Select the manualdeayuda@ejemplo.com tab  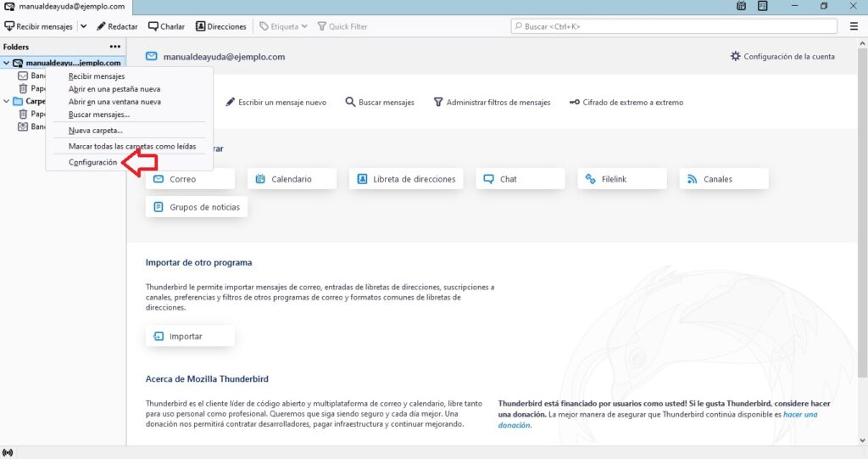coord(66,7)
